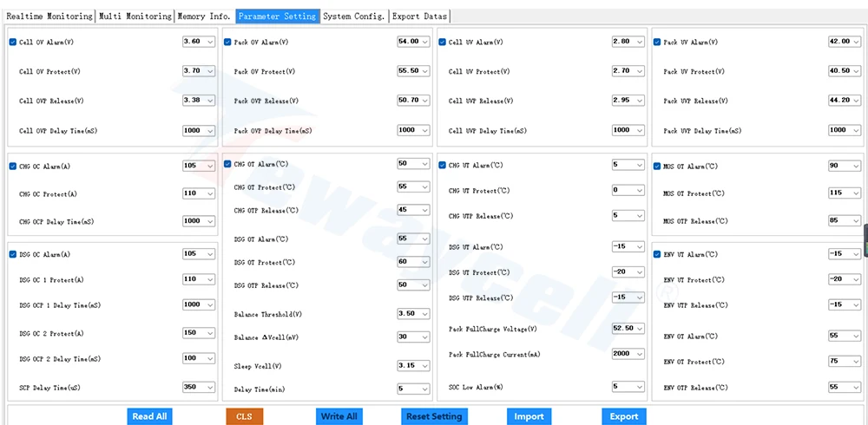Click the Write All button
This screenshot has width=868, height=425.
tap(339, 416)
